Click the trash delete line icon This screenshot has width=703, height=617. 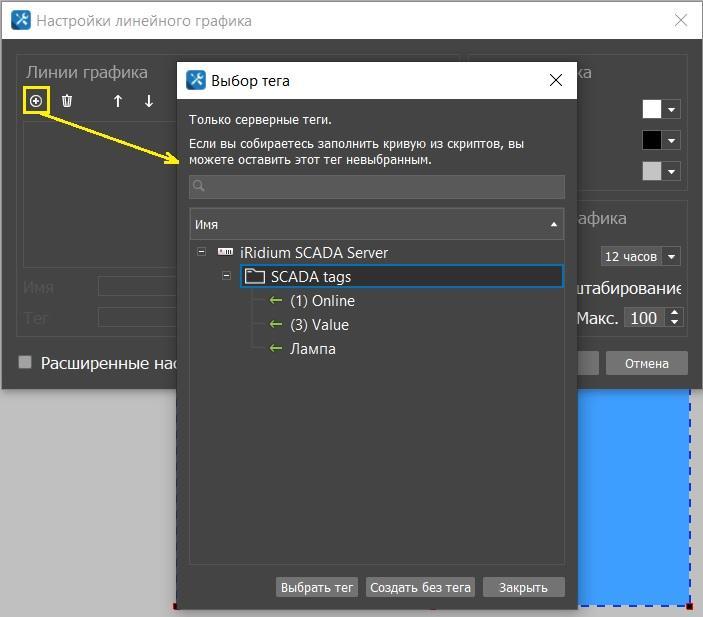67,100
